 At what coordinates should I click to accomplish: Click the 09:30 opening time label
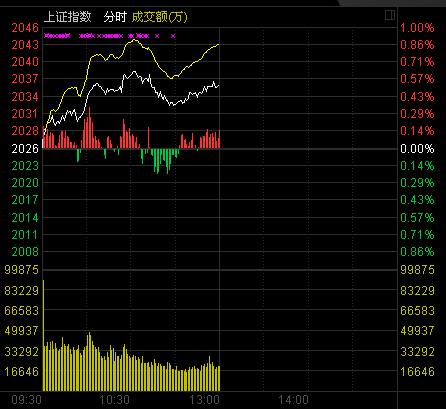(x=27, y=400)
